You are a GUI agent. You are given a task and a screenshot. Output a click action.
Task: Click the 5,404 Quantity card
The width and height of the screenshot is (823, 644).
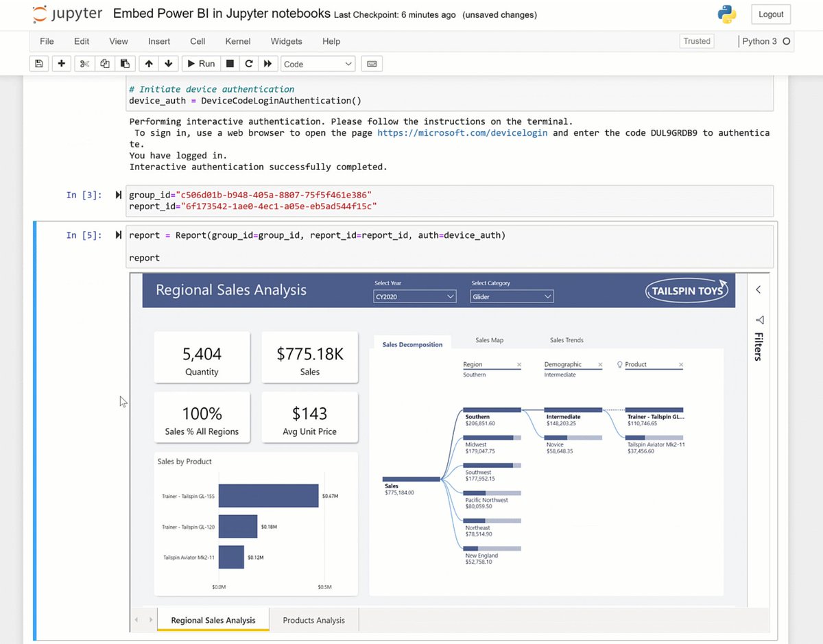click(202, 358)
